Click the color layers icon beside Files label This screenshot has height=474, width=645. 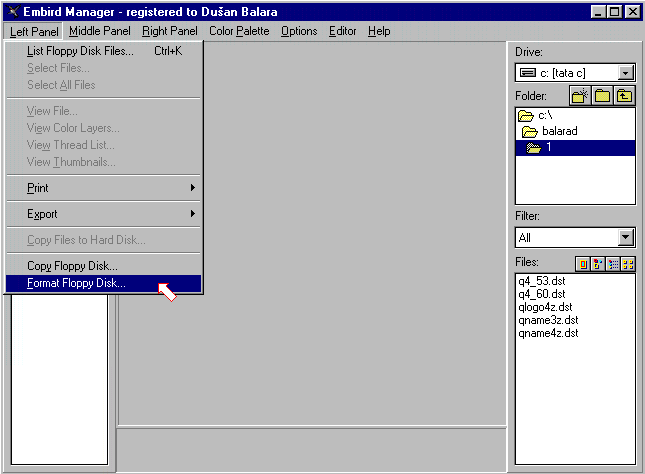point(598,264)
